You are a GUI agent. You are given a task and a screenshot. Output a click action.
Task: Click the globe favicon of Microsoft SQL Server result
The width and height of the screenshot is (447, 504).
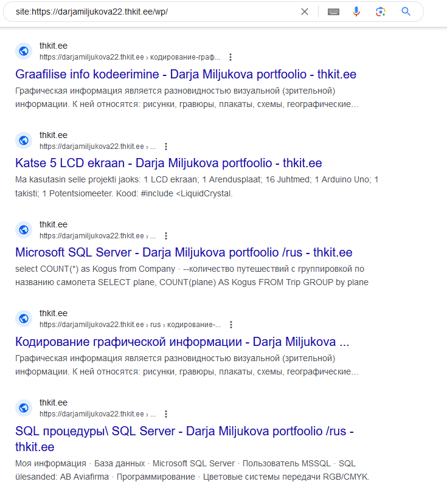[x=24, y=230]
